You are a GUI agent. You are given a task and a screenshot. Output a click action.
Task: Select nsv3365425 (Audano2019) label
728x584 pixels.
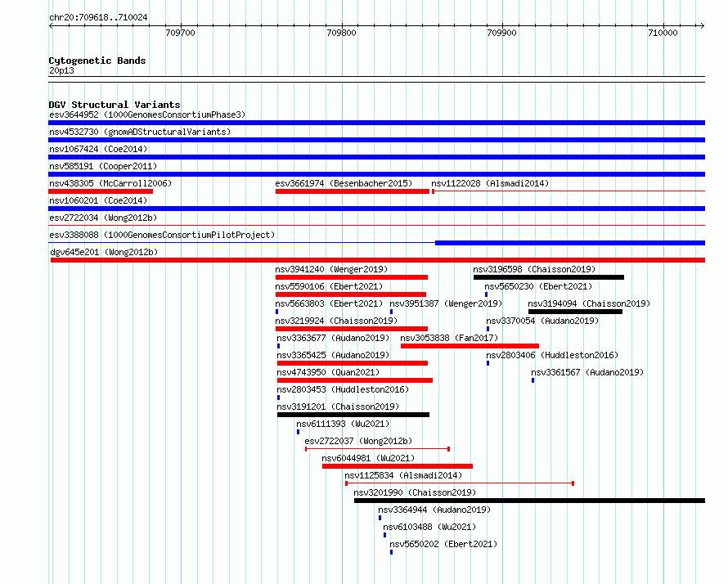tap(333, 355)
